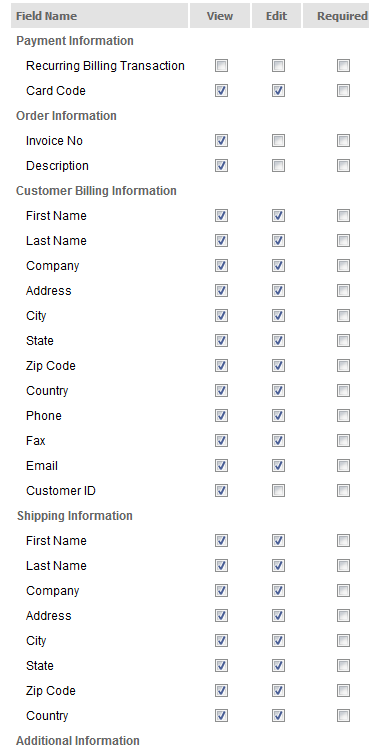Uncheck Edit checkbox for Card Code
369x747 pixels.
279,91
